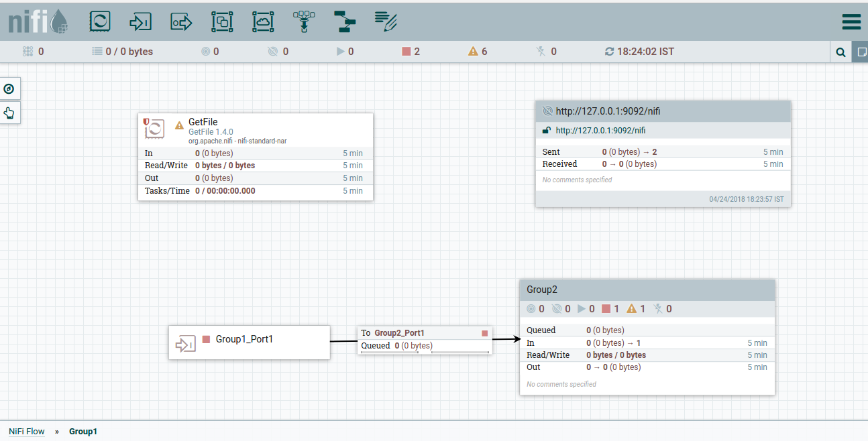Select the Output Port toolbar icon
This screenshot has height=441, width=868.
181,21
